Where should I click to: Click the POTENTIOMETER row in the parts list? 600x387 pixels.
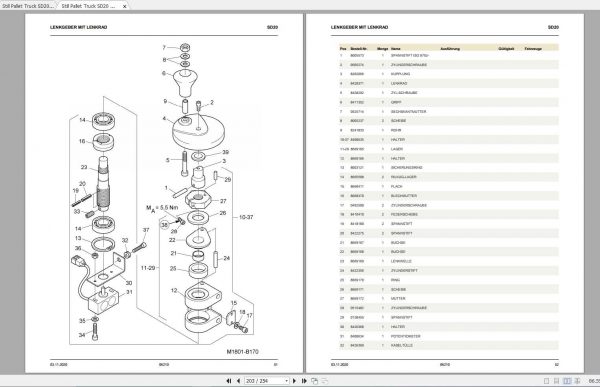tap(448, 336)
